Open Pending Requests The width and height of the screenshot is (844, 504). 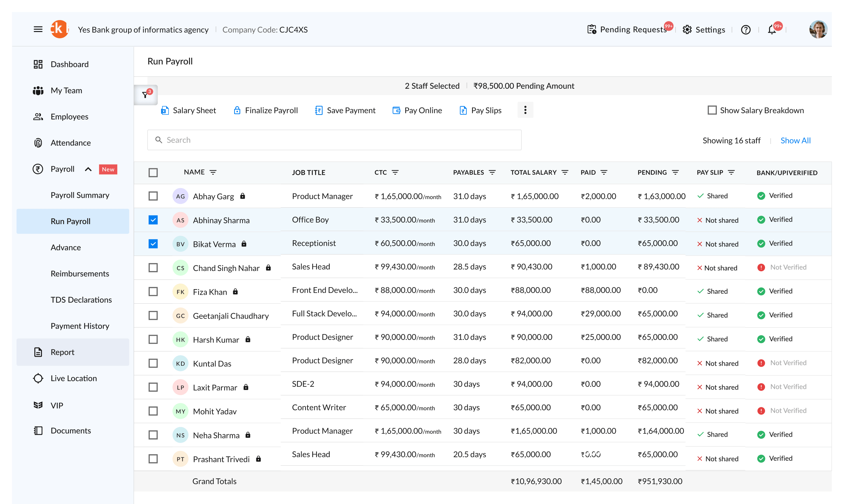(627, 30)
